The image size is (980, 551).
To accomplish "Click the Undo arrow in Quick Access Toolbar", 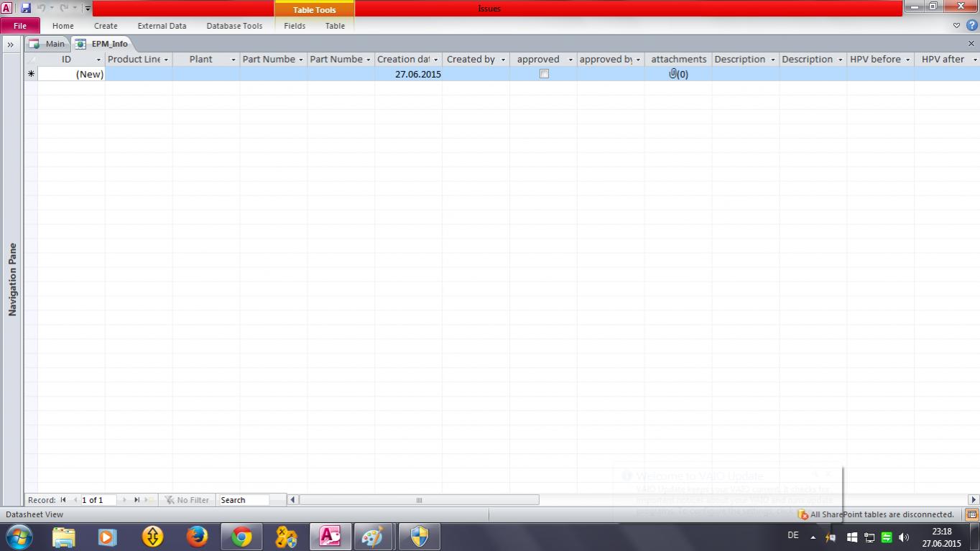I will click(42, 8).
